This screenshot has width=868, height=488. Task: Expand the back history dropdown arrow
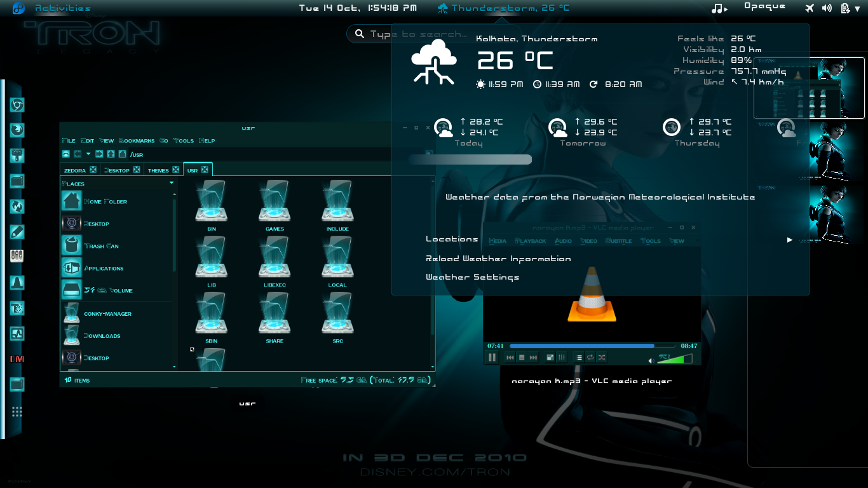(x=88, y=154)
